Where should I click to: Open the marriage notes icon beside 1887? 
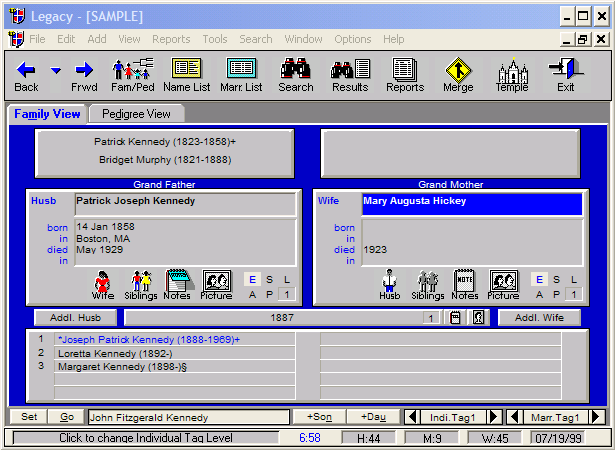tap(455, 317)
